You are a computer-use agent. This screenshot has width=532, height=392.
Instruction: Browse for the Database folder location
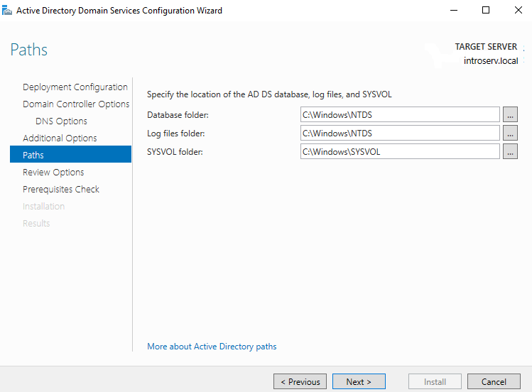pyautogui.click(x=510, y=114)
